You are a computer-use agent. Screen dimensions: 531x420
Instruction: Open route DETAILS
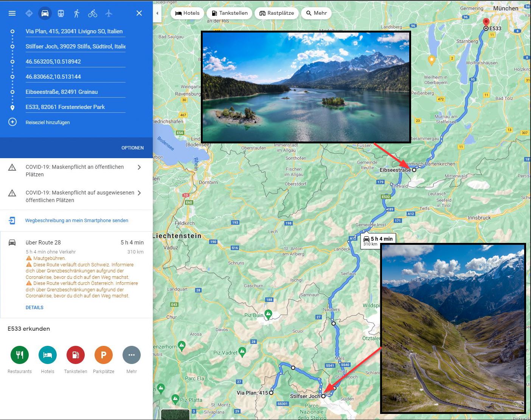pos(34,308)
